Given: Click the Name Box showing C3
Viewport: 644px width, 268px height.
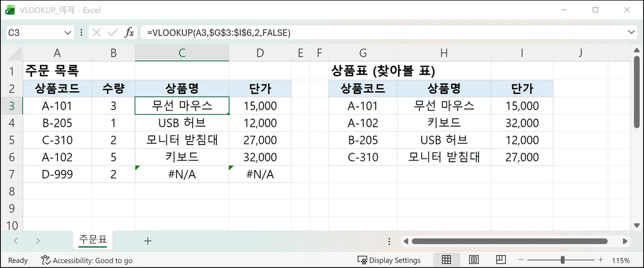Looking at the screenshot, I should [x=34, y=32].
